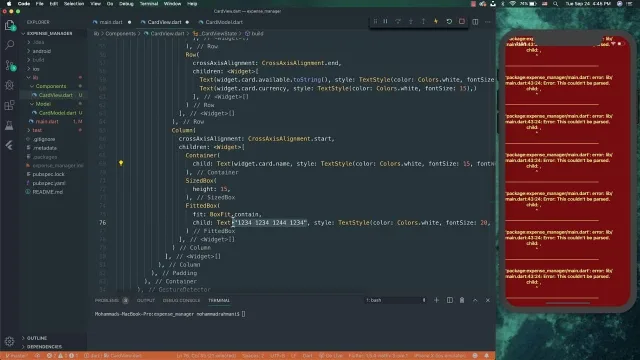Screen dimensions: 640x360
Task: Collapse the Model folder
Action: pyautogui.click(x=43, y=104)
